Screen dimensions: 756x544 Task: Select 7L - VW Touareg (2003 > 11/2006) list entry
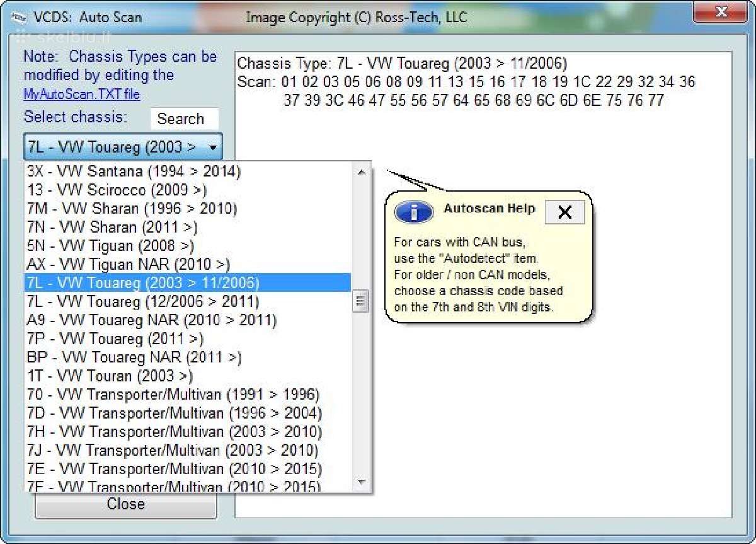coord(188,282)
